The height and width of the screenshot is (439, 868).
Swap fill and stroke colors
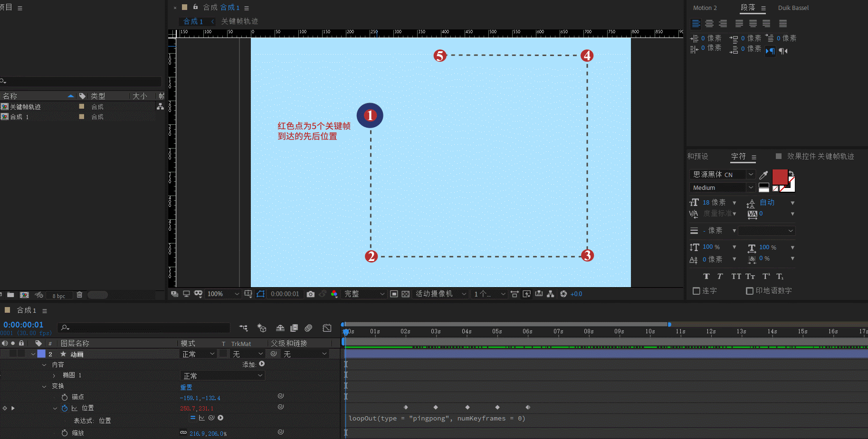(791, 173)
